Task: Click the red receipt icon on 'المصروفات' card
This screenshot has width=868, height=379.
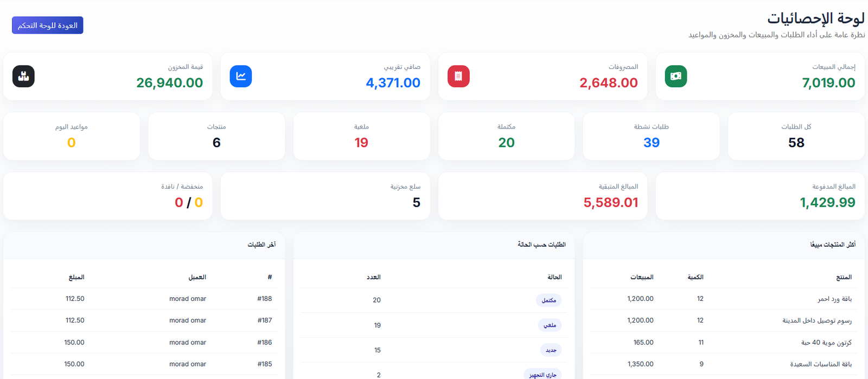Action: pos(458,76)
